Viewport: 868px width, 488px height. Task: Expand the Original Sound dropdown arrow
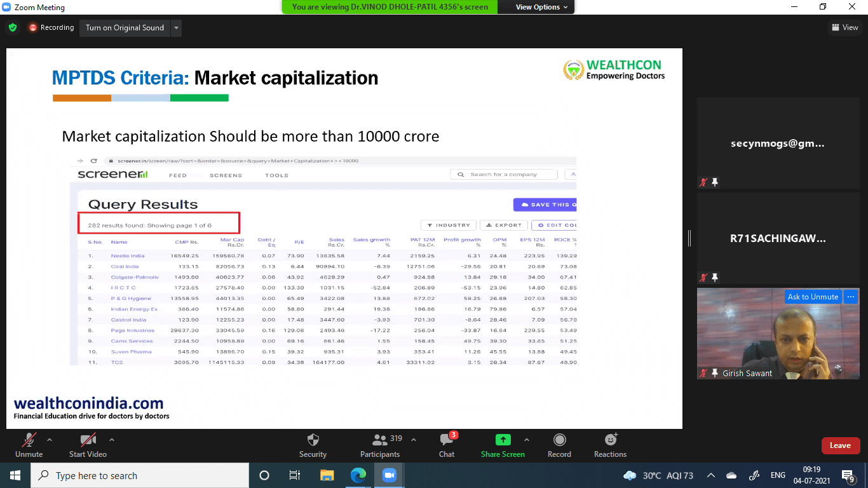click(177, 28)
